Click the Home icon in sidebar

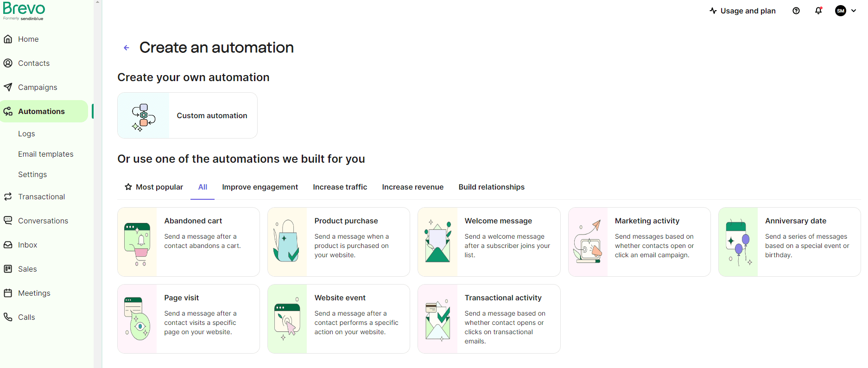(x=8, y=39)
